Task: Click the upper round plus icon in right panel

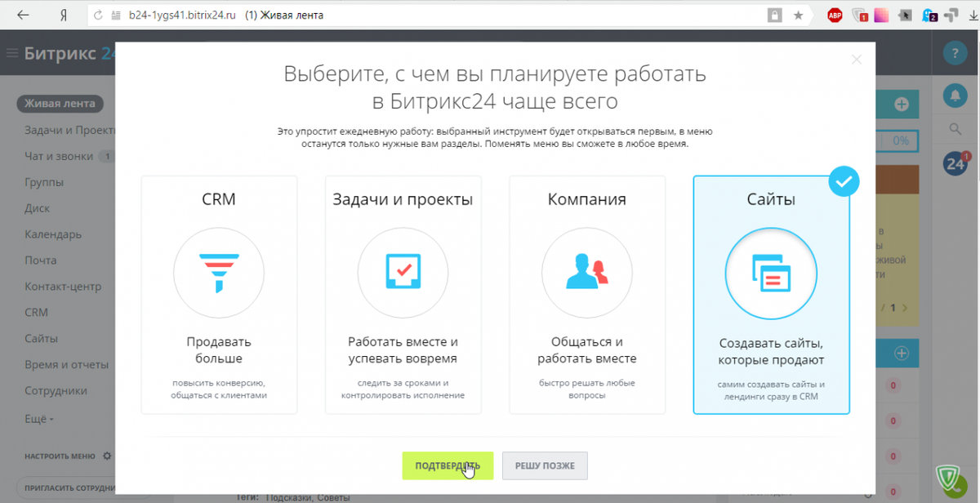Action: tap(902, 105)
